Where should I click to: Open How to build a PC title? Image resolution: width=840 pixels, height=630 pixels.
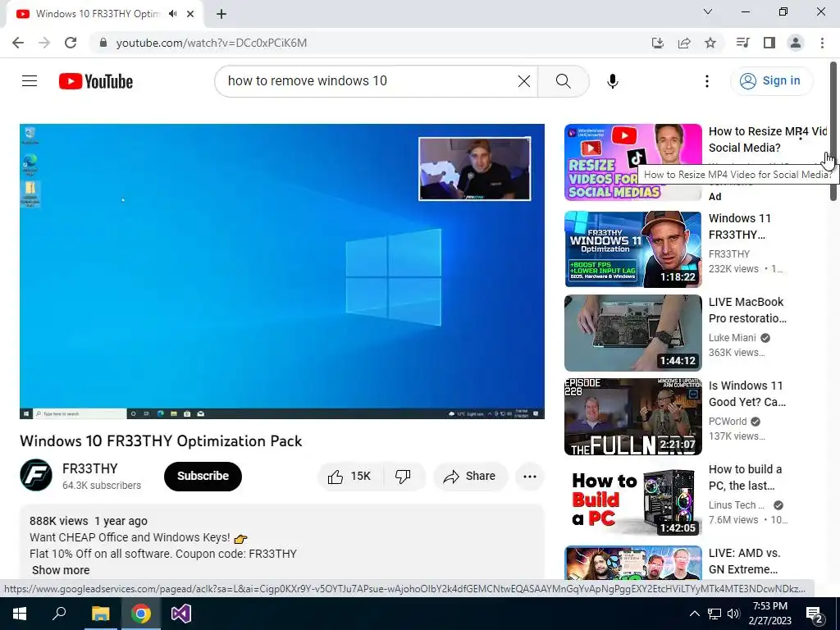click(x=745, y=477)
